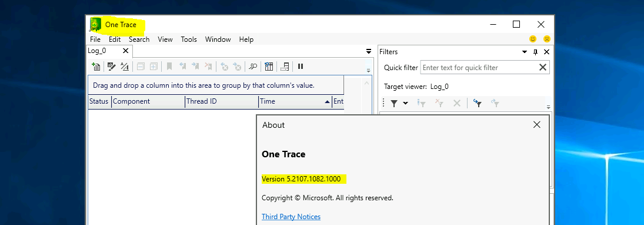Screen dimensions: 644x225
Task: Open the File menu
Action: (x=95, y=39)
